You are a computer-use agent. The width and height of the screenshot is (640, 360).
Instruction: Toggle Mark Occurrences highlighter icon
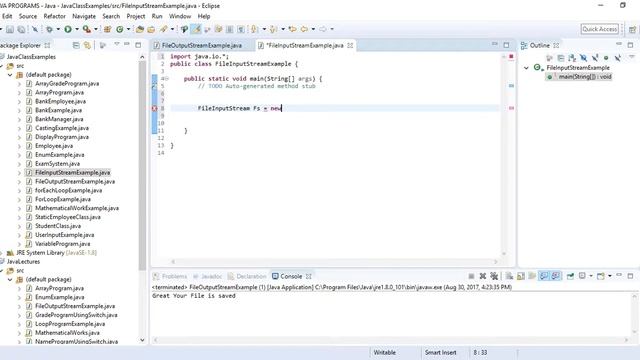pos(196,29)
